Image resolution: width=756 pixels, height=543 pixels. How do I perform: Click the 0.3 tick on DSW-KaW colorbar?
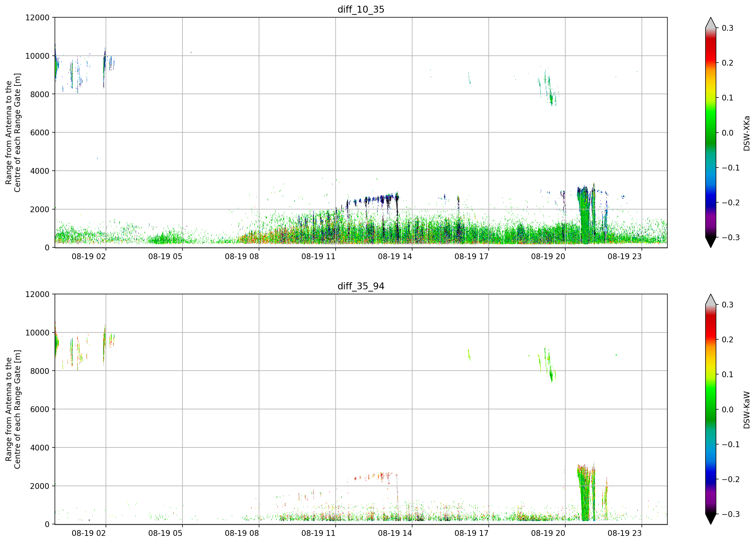coord(727,305)
